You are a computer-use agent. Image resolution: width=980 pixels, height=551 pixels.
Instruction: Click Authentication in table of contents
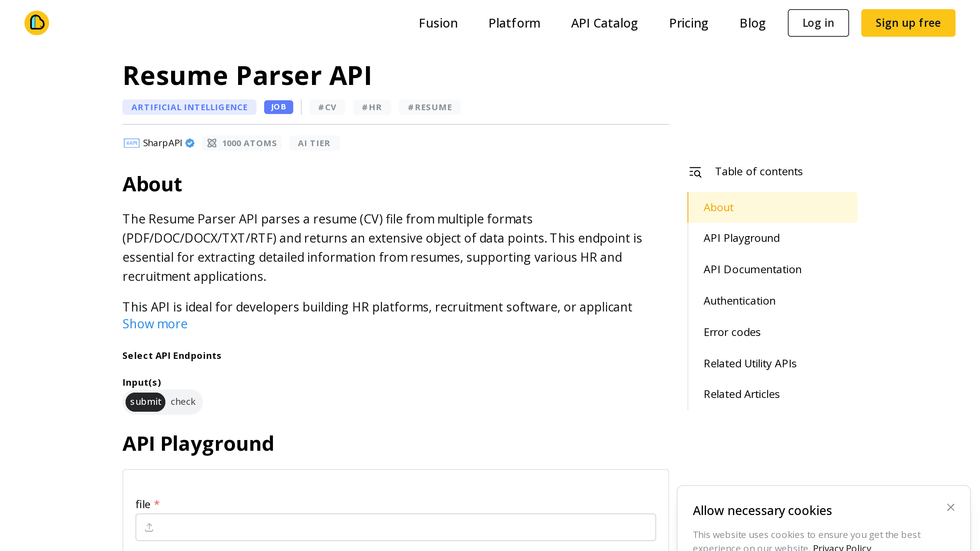[739, 300]
